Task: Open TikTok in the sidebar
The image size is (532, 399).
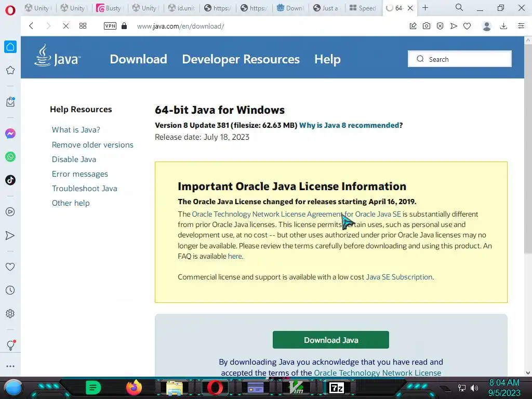Action: pyautogui.click(x=10, y=180)
